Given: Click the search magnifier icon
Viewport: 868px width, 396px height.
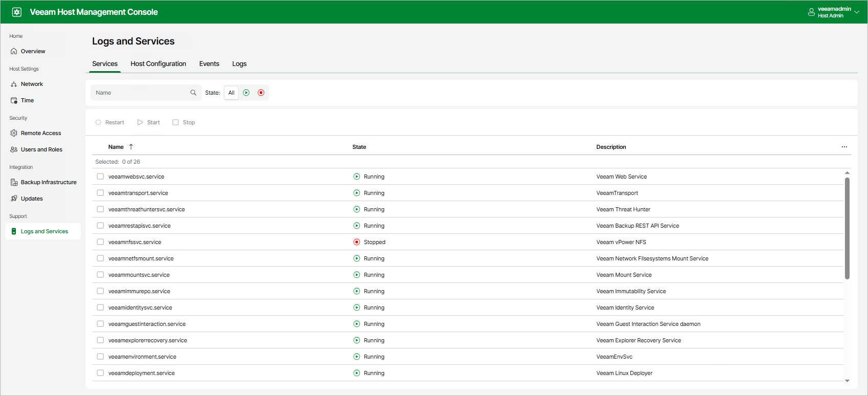Looking at the screenshot, I should point(193,93).
